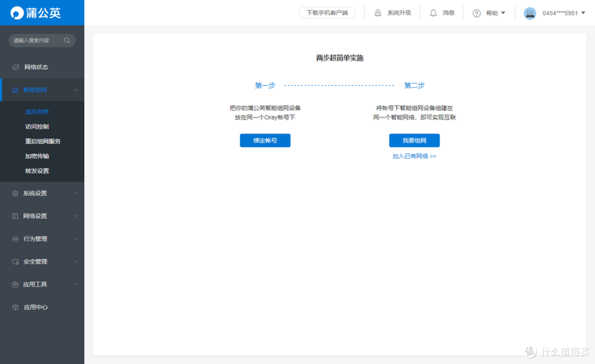
Task: Expand the 安全管理 chevron
Action: 76,262
